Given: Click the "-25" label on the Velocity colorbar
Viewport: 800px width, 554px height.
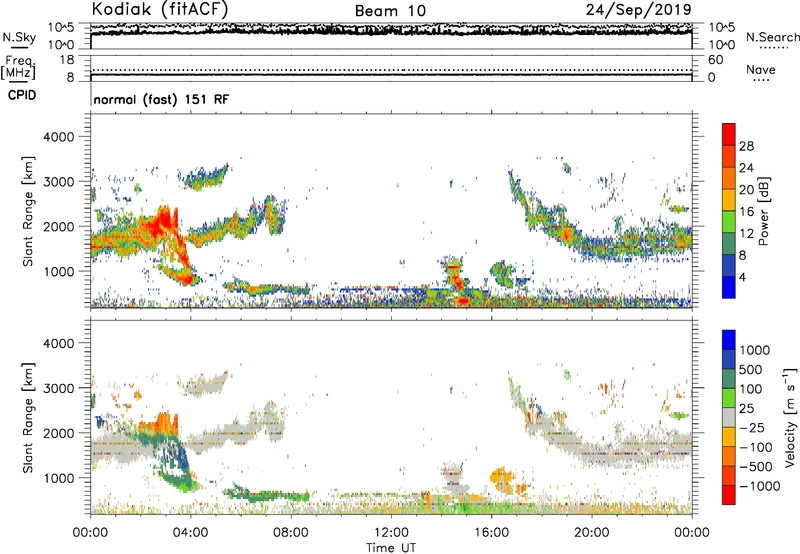Looking at the screenshot, I should (753, 427).
